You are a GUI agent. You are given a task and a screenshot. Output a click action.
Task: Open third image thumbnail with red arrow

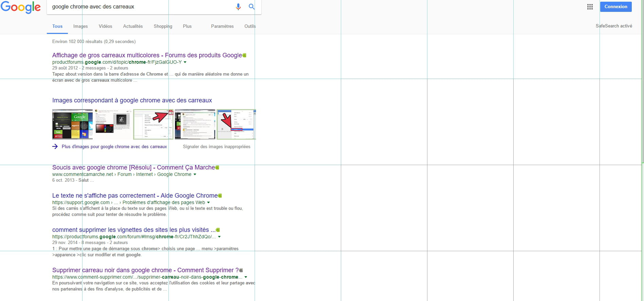[x=153, y=124]
